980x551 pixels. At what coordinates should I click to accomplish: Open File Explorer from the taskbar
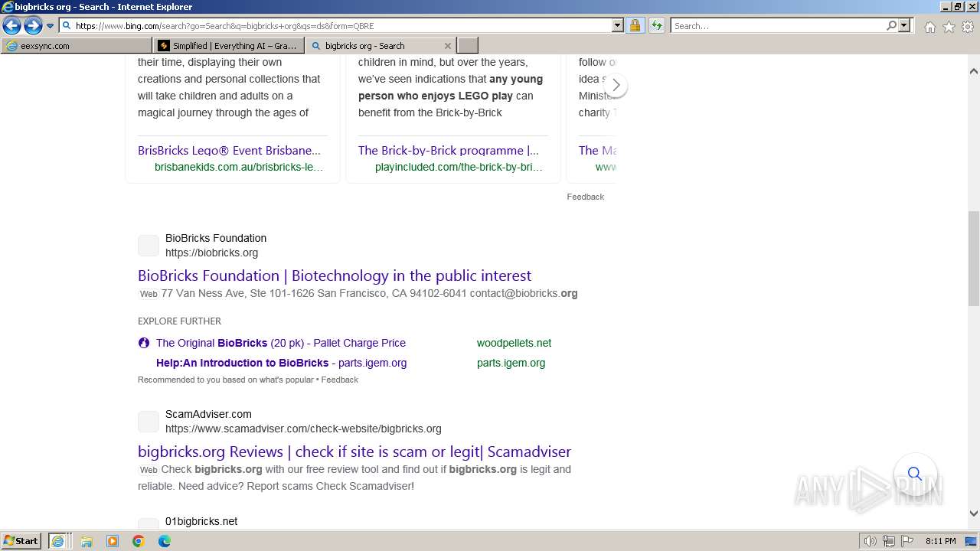click(x=87, y=541)
